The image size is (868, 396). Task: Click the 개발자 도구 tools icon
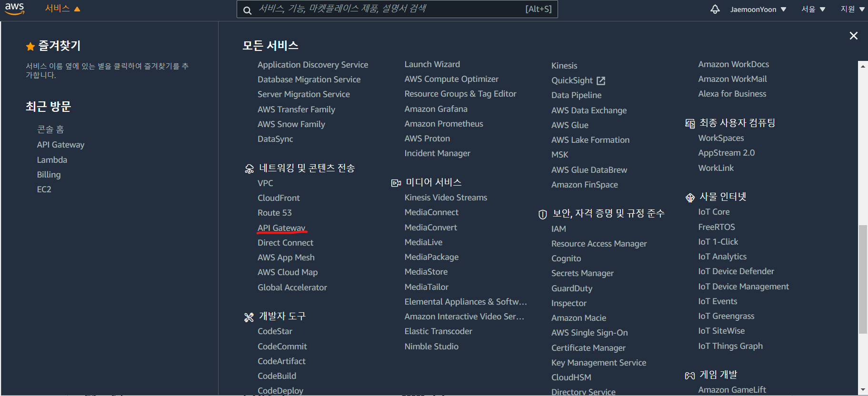click(x=249, y=317)
